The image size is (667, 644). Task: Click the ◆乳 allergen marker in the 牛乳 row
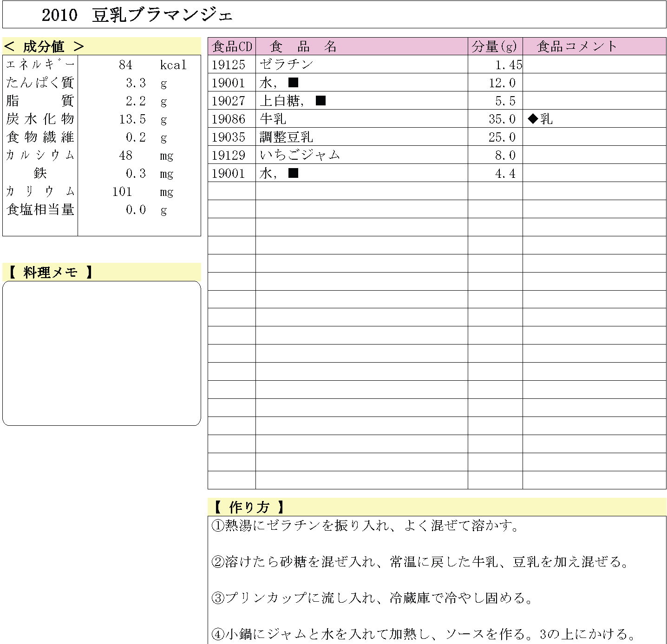pos(540,119)
